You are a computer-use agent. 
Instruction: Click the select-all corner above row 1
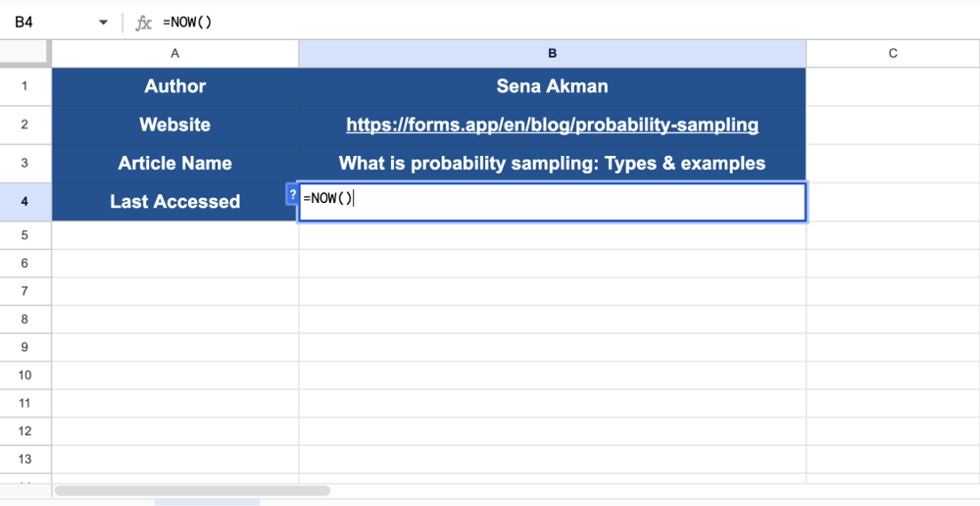coord(25,54)
